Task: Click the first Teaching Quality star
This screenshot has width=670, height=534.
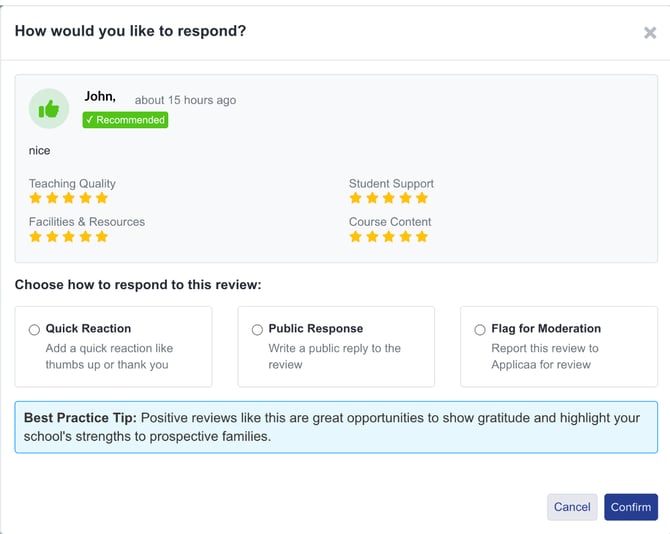Action: [36, 198]
